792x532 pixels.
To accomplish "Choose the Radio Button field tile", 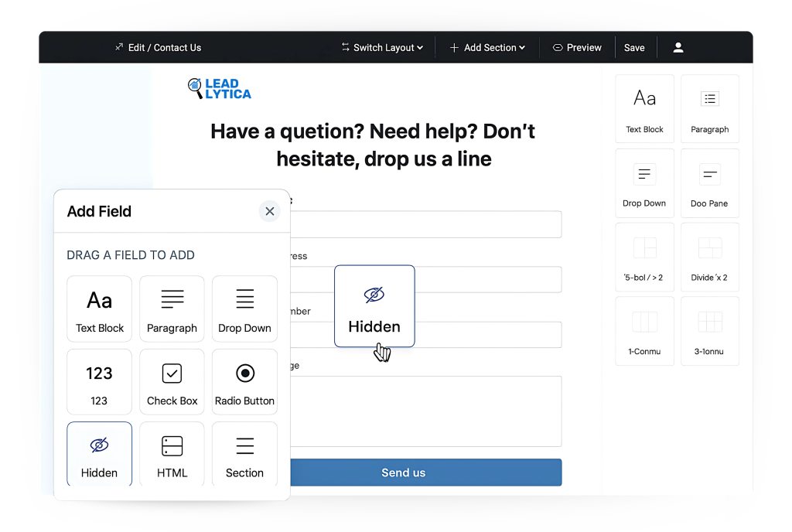I will pos(244,382).
